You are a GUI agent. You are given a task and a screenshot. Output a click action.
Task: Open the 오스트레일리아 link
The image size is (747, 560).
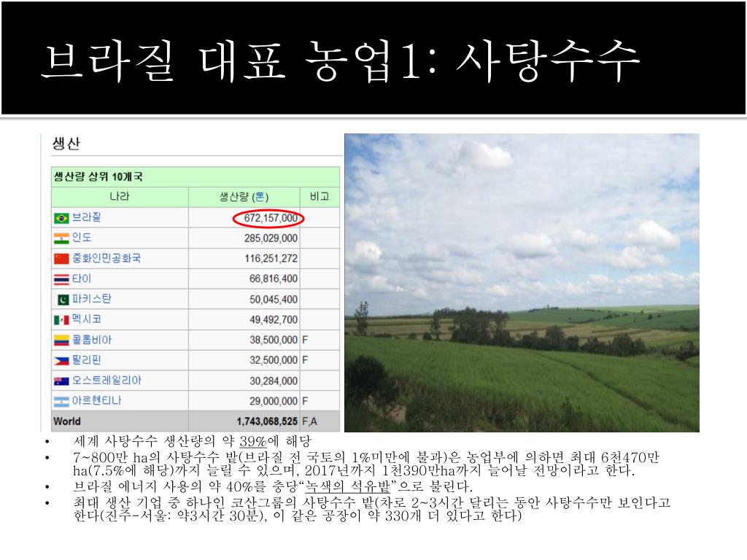[x=107, y=380]
